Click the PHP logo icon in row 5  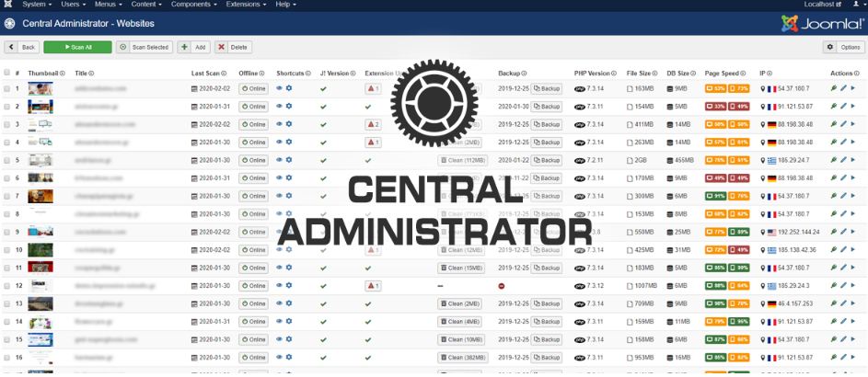[x=580, y=160]
